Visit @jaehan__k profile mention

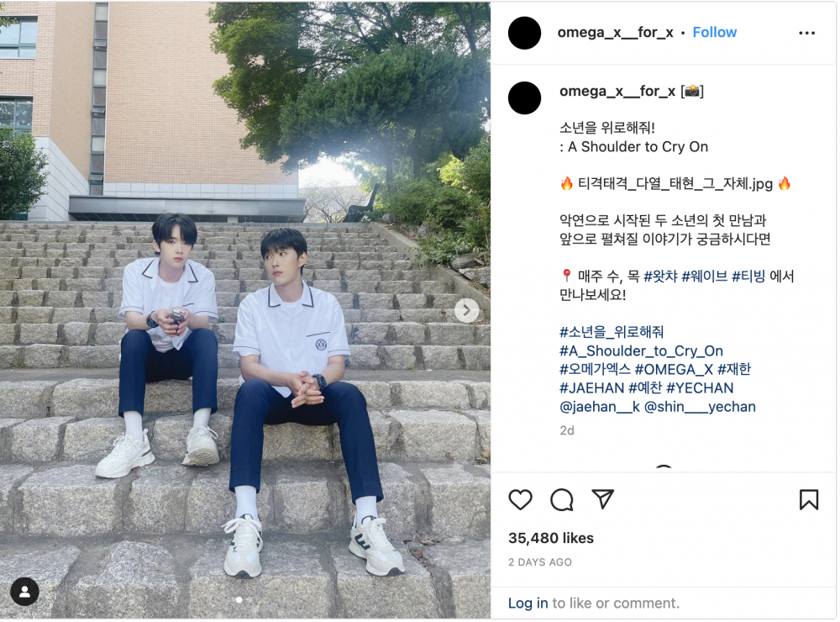tap(600, 407)
